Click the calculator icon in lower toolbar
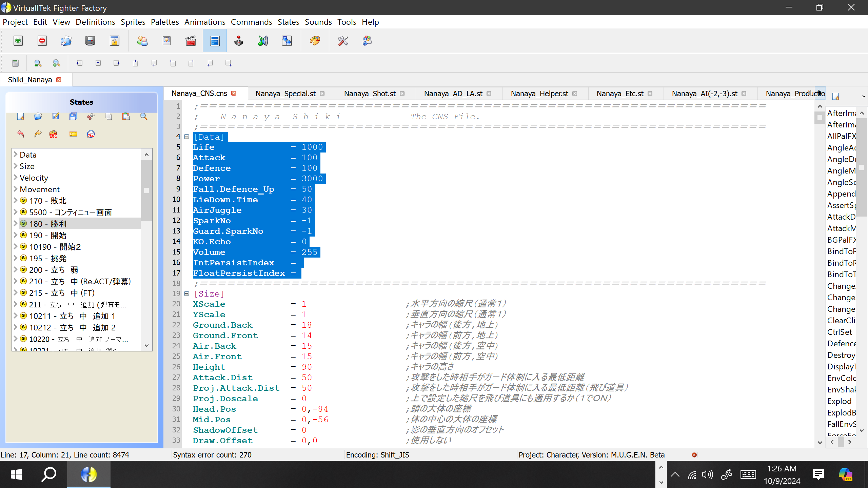The height and width of the screenshot is (488, 868). [x=15, y=63]
